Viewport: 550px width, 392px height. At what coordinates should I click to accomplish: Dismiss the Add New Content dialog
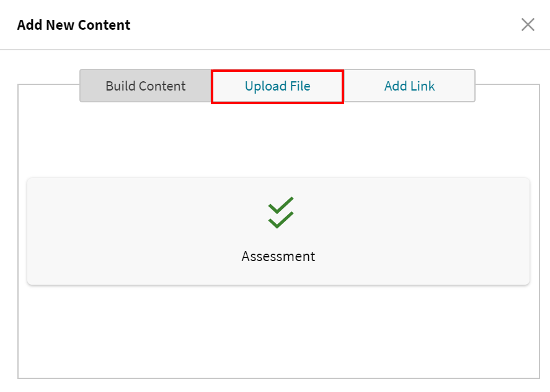528,24
